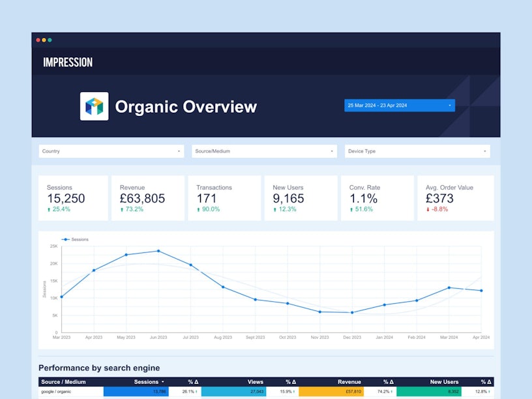
Task: Click the IMPRESSION brand logo
Action: [68, 63]
